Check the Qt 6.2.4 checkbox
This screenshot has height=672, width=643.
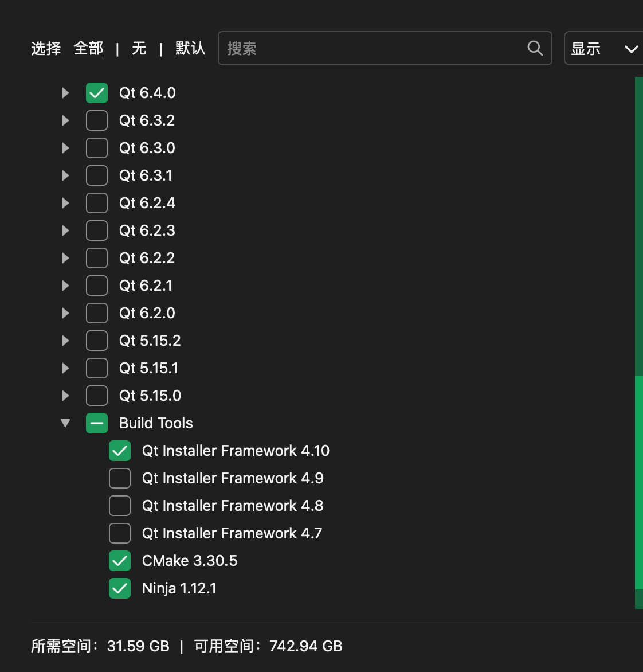(97, 203)
